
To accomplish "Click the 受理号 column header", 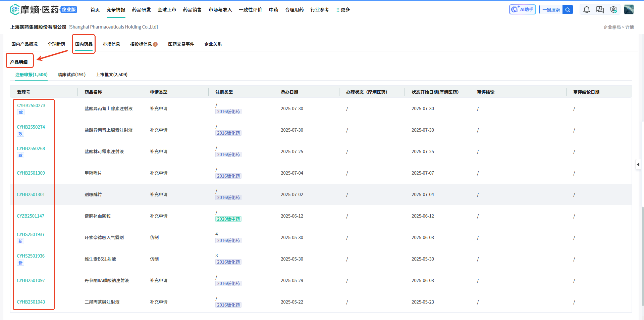I will [23, 92].
